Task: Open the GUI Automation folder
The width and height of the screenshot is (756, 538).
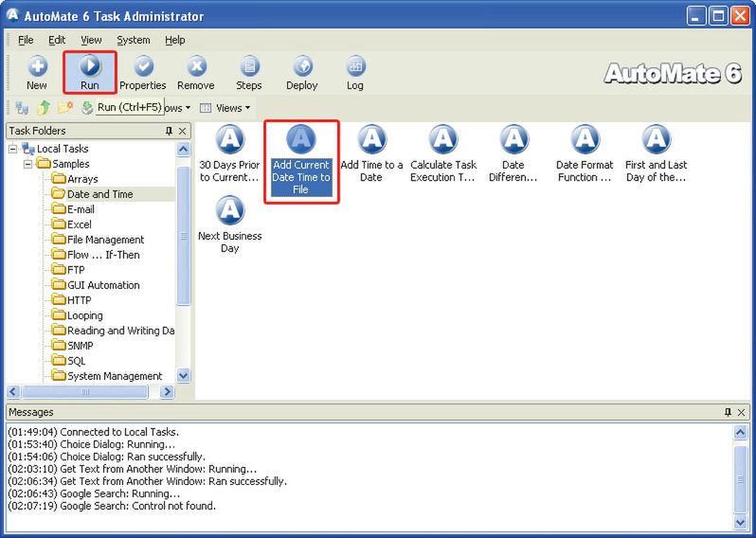Action: tap(102, 285)
